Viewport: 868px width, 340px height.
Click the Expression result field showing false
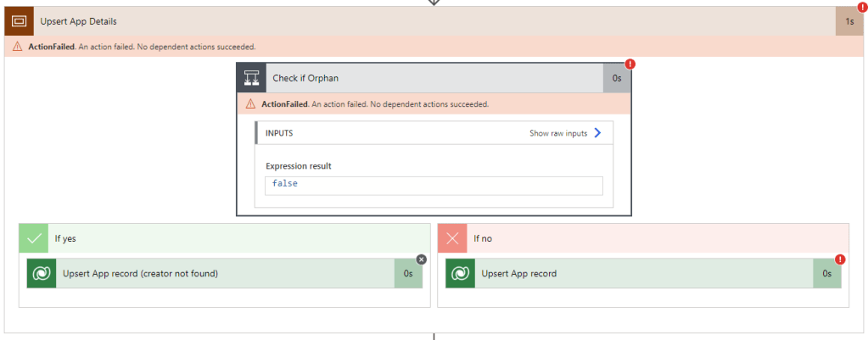(x=434, y=184)
